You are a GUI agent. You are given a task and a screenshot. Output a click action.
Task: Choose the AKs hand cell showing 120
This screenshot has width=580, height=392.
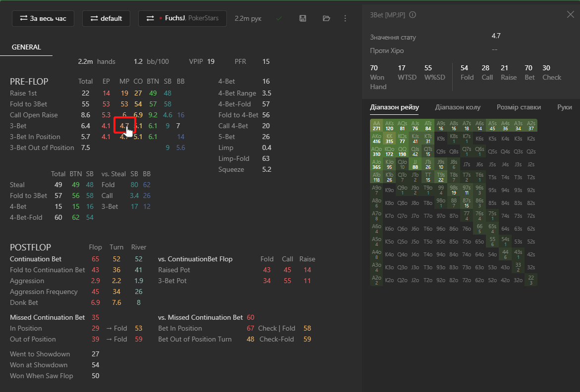pos(389,126)
